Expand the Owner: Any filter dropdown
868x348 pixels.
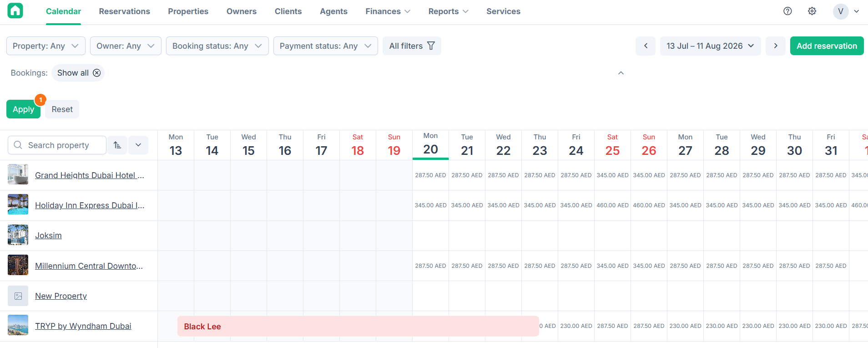[x=126, y=46]
